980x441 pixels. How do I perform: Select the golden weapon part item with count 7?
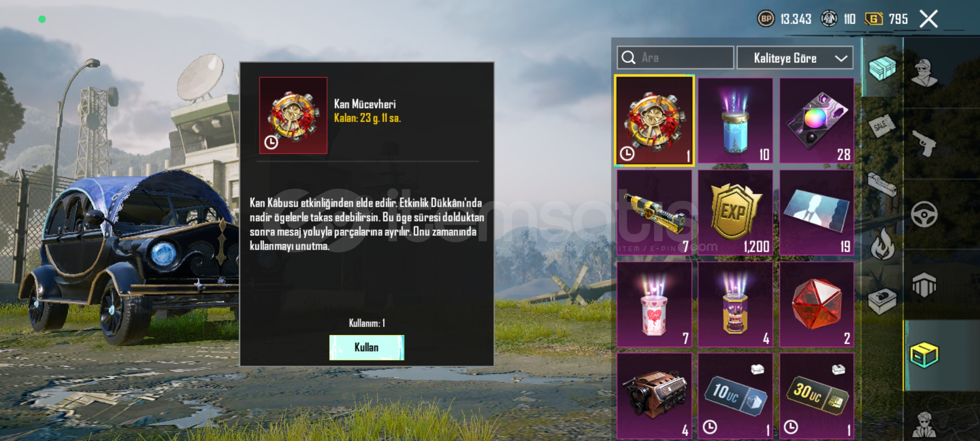click(x=654, y=212)
